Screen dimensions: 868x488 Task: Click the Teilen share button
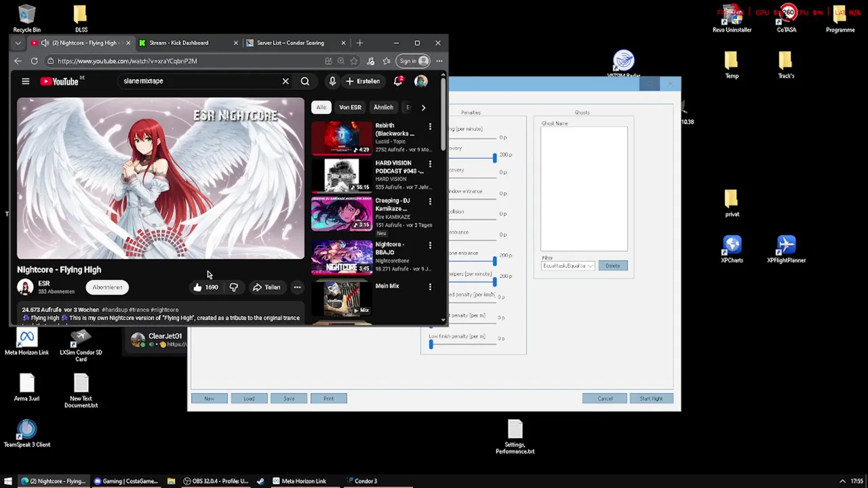pyautogui.click(x=266, y=287)
